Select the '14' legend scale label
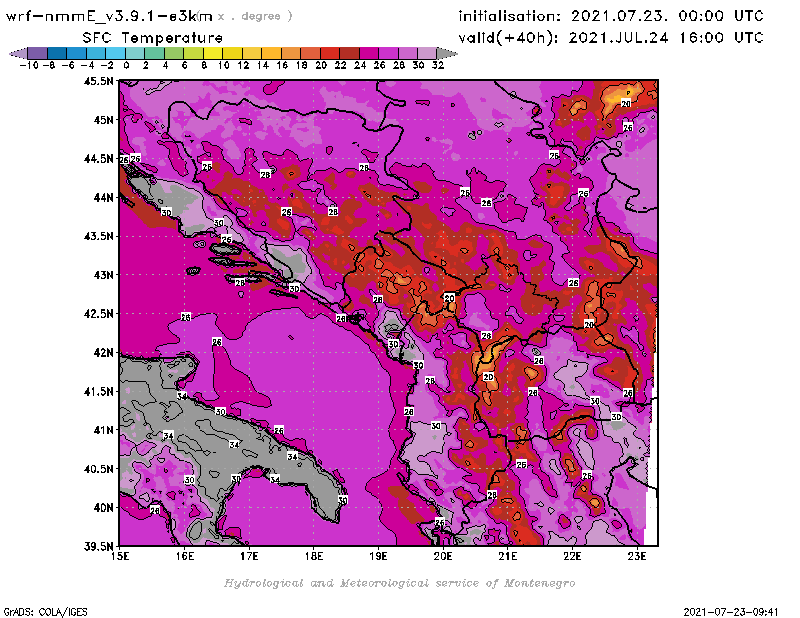800x618 pixels. coord(262,65)
